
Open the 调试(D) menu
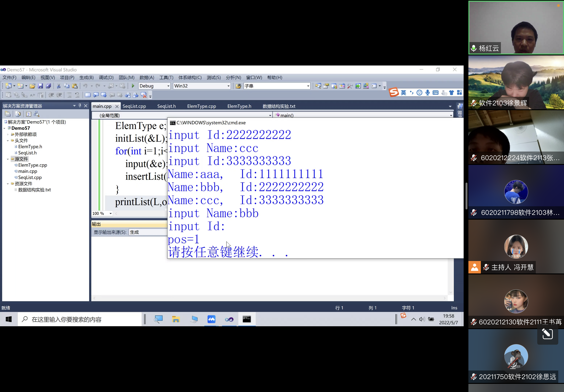[x=106, y=77]
